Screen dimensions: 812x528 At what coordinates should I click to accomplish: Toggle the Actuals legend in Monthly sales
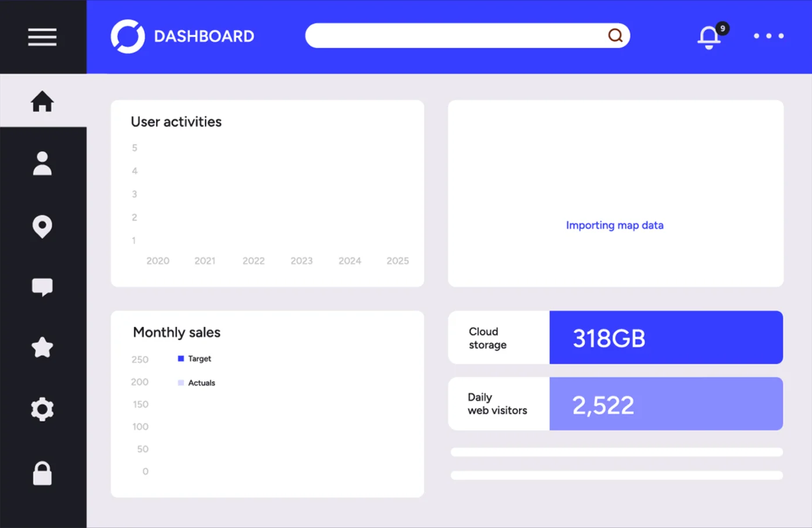click(x=197, y=383)
